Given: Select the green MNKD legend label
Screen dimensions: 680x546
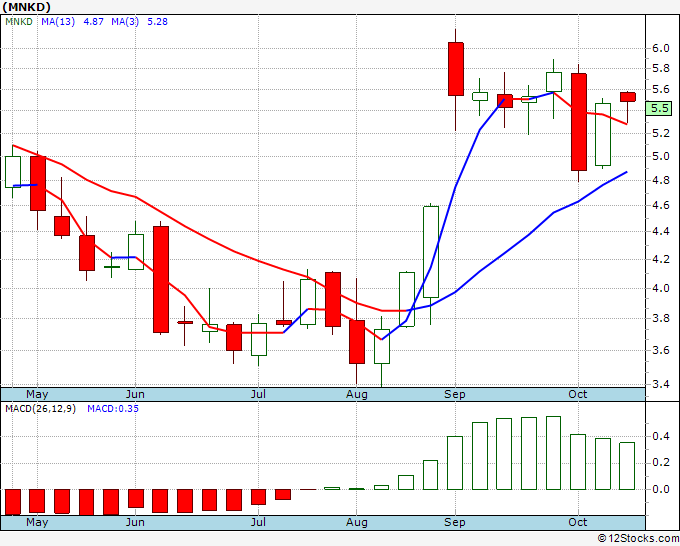Looking at the screenshot, I should (19, 22).
